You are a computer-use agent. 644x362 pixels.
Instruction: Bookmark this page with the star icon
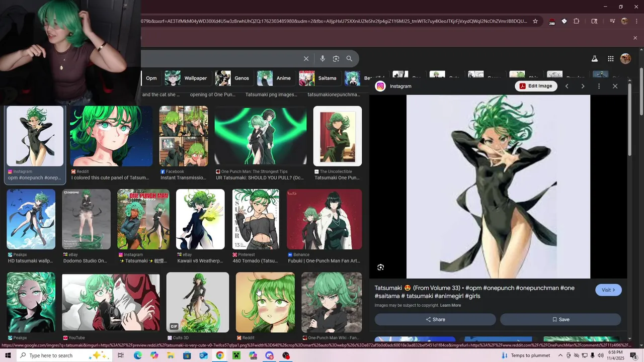point(535,21)
